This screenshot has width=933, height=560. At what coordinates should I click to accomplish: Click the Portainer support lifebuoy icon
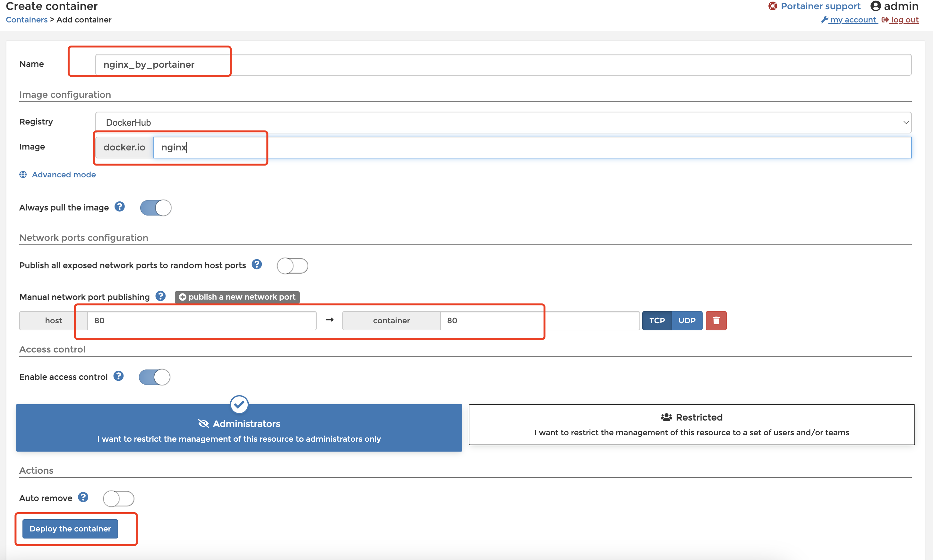[x=773, y=6]
